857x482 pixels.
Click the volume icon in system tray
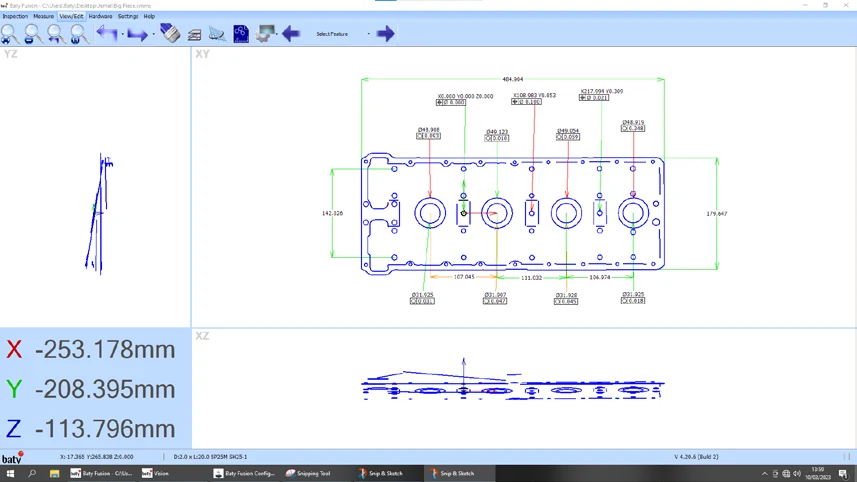(x=797, y=473)
